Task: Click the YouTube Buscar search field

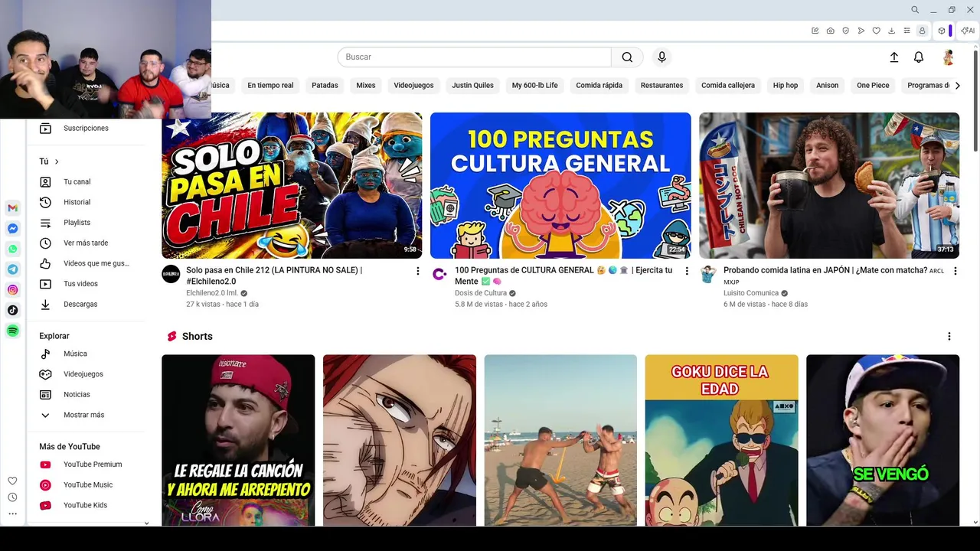Action: [x=475, y=57]
